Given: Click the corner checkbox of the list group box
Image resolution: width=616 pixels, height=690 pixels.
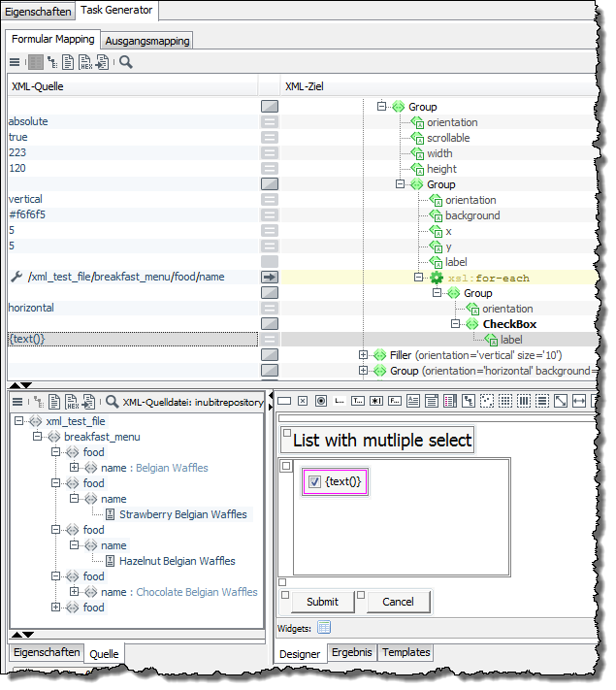Looking at the screenshot, I should [286, 466].
